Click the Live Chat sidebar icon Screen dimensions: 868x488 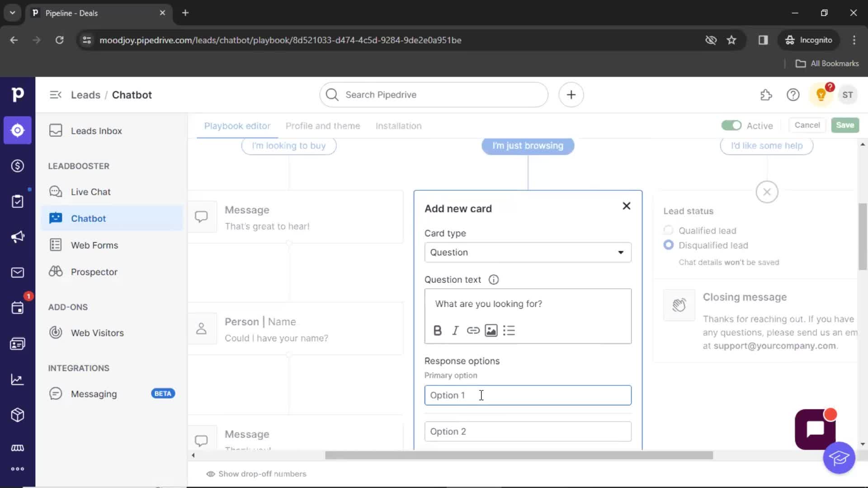point(56,191)
